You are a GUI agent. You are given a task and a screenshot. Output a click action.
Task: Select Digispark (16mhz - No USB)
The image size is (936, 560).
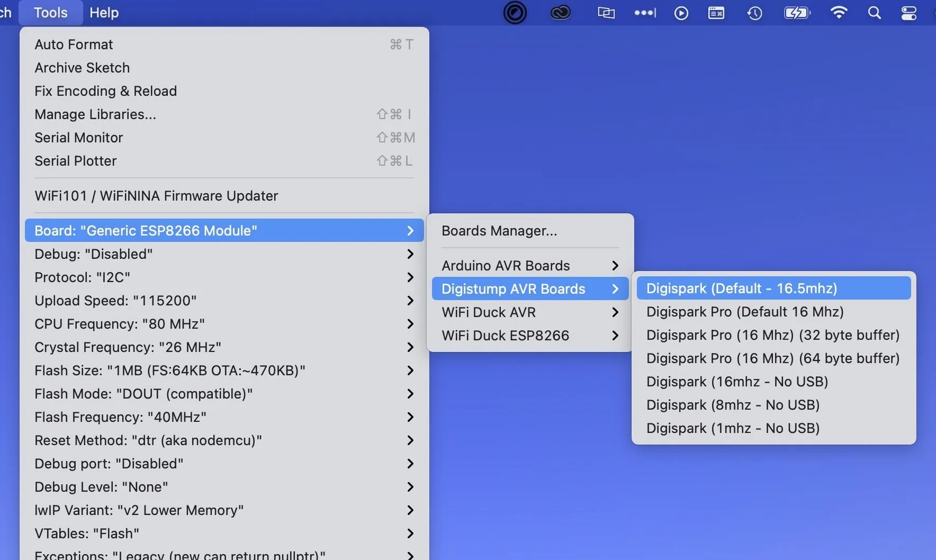[774, 382]
